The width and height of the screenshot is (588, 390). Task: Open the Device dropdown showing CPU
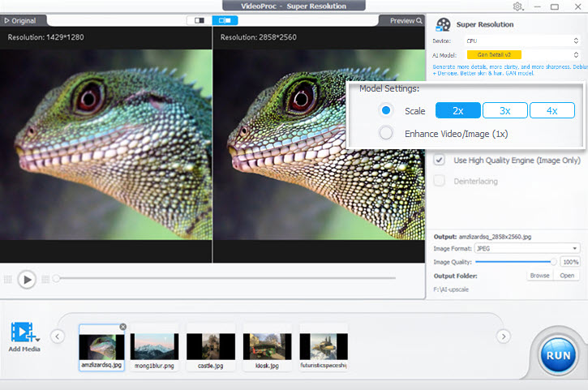521,40
